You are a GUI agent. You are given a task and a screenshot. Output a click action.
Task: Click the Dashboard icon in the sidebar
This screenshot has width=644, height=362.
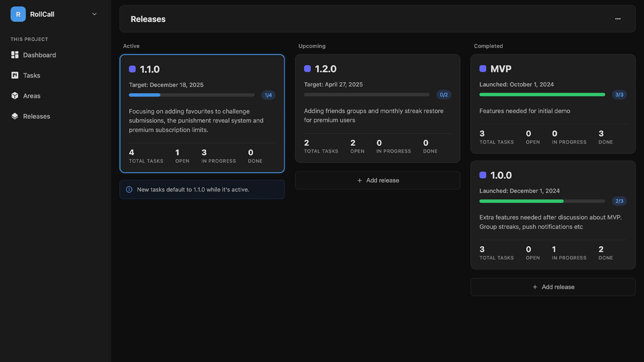[x=14, y=55]
